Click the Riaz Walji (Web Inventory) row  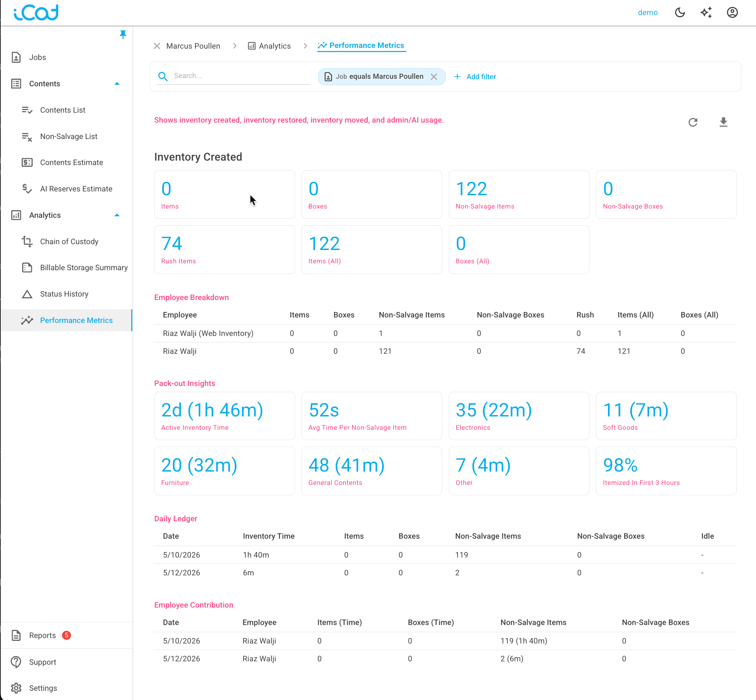point(445,333)
